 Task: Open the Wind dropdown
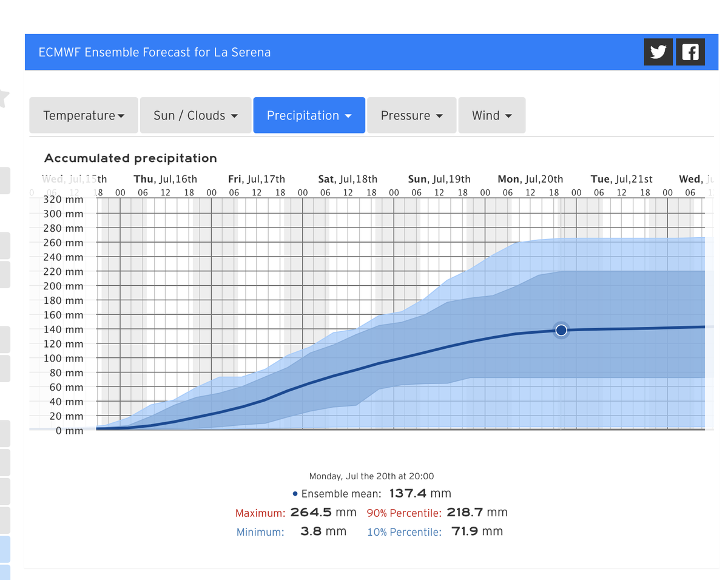tap(492, 115)
